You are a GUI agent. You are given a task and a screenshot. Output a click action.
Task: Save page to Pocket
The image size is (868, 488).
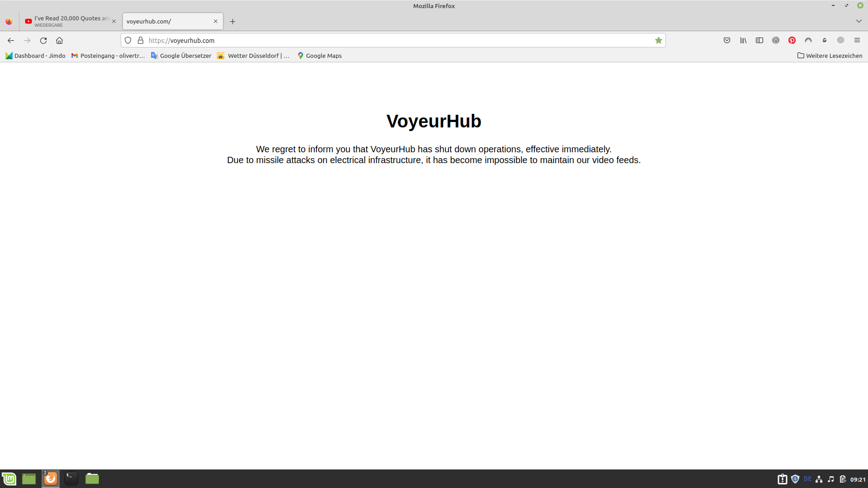click(727, 40)
